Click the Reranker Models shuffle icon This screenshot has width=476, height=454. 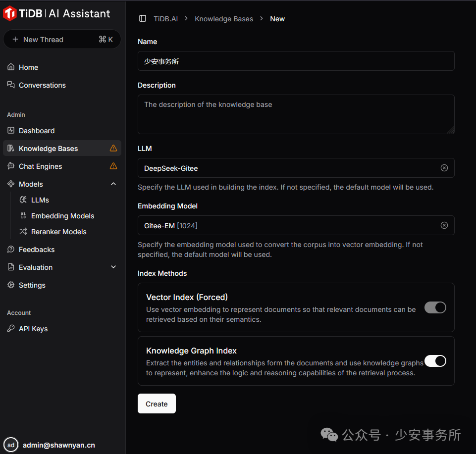pyautogui.click(x=23, y=231)
